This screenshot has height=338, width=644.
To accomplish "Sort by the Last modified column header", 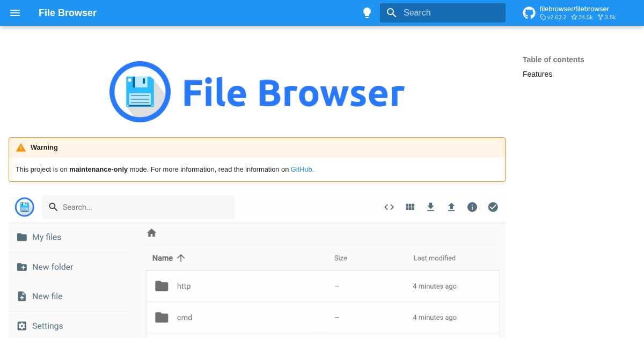I will [435, 258].
